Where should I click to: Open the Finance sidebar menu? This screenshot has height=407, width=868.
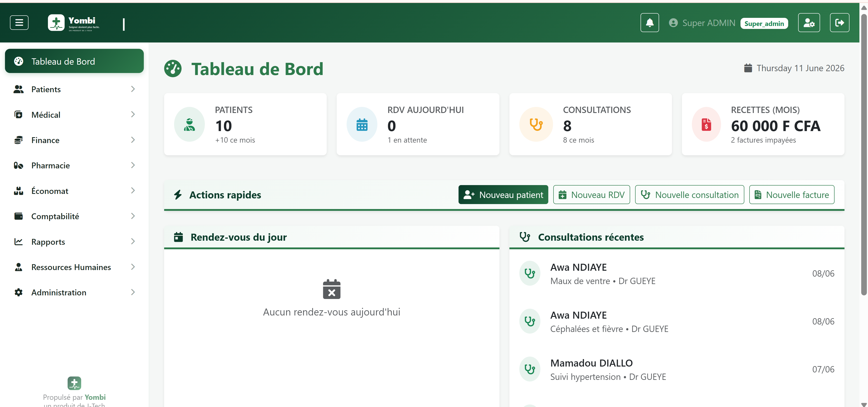pyautogui.click(x=74, y=140)
